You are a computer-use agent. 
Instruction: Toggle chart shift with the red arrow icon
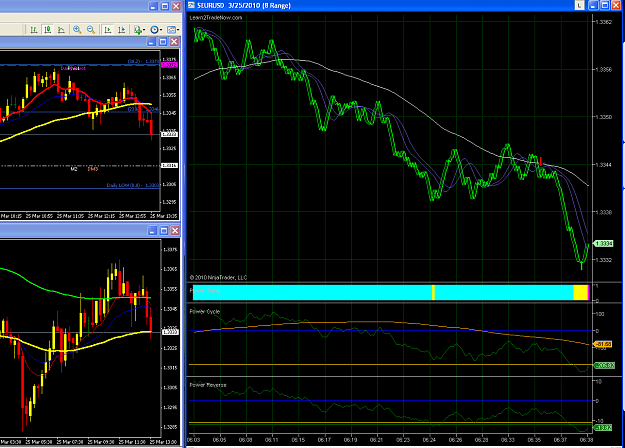[x=121, y=30]
